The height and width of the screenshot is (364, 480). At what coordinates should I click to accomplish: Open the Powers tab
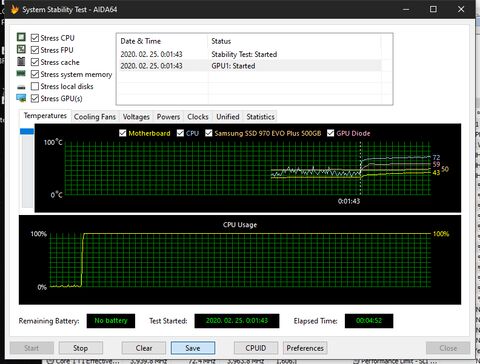tap(168, 117)
